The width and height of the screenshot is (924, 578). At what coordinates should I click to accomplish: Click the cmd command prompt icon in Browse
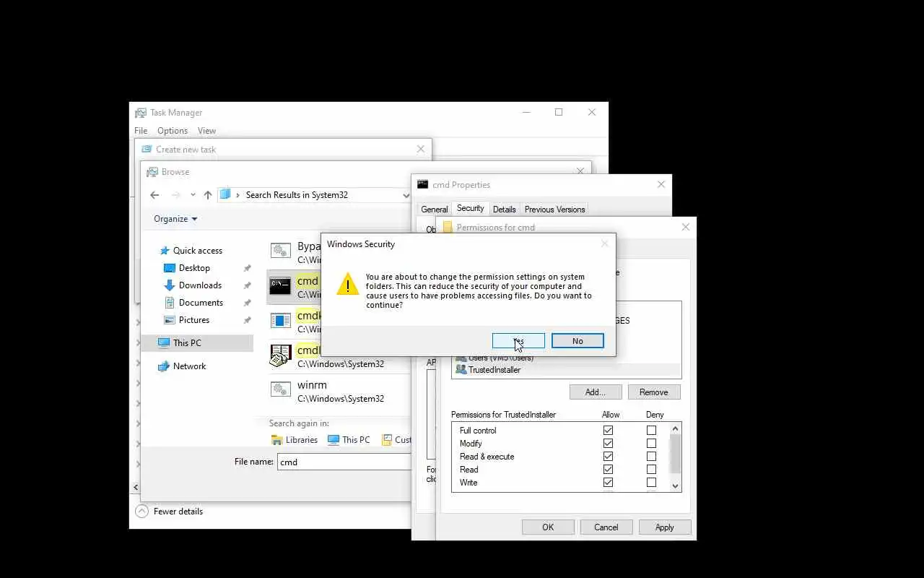280,285
